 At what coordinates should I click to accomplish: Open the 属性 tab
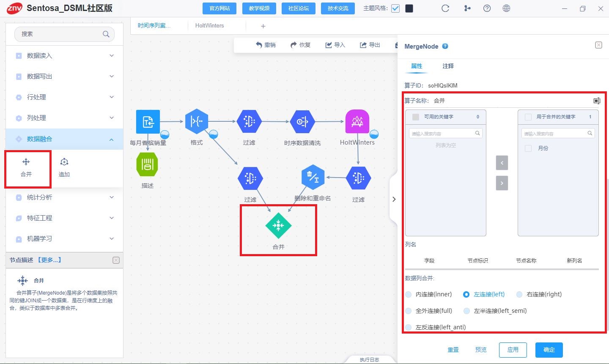[417, 66]
